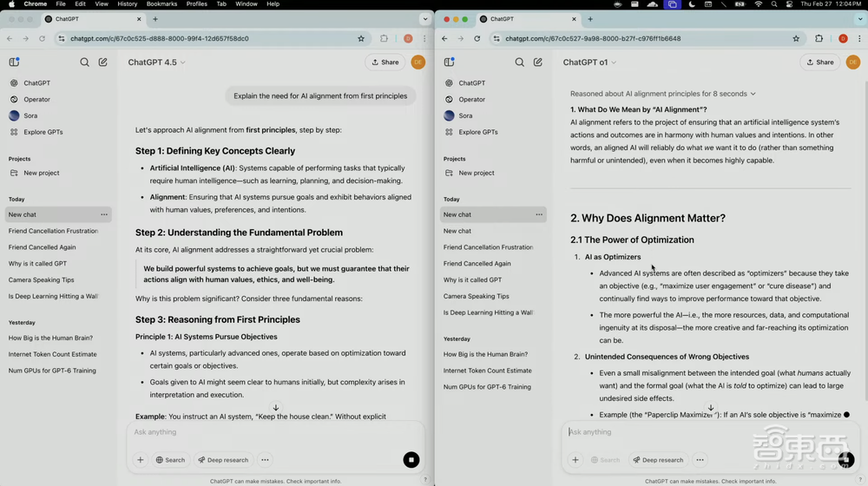
Task: Click scroll-to-bottom arrow in left chat
Action: (276, 408)
